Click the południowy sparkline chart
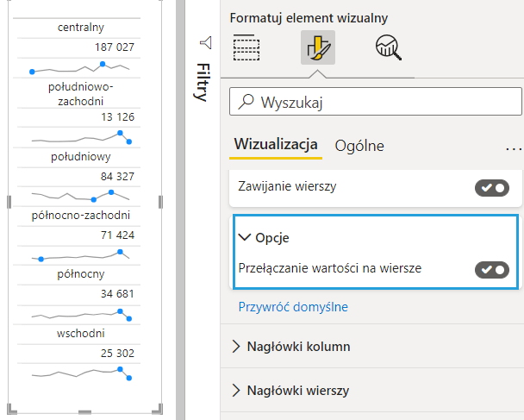Image resolution: width=524 pixels, height=420 pixels. point(81,195)
